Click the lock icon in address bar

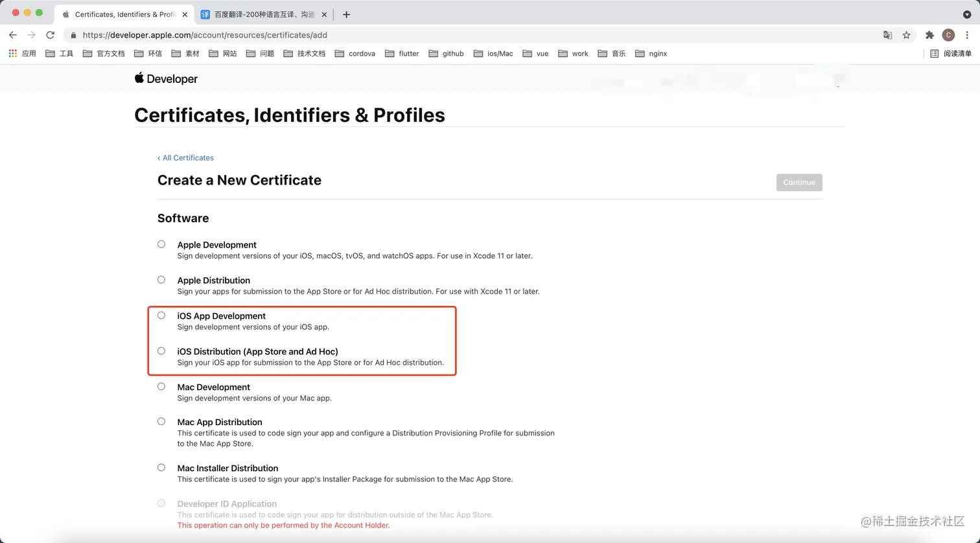(73, 35)
